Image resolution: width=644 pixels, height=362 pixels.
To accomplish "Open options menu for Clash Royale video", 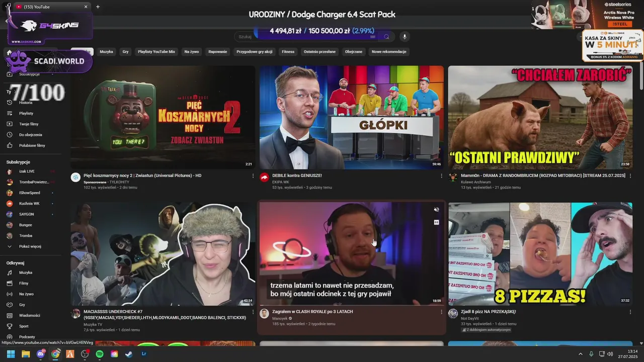I will coord(442,312).
